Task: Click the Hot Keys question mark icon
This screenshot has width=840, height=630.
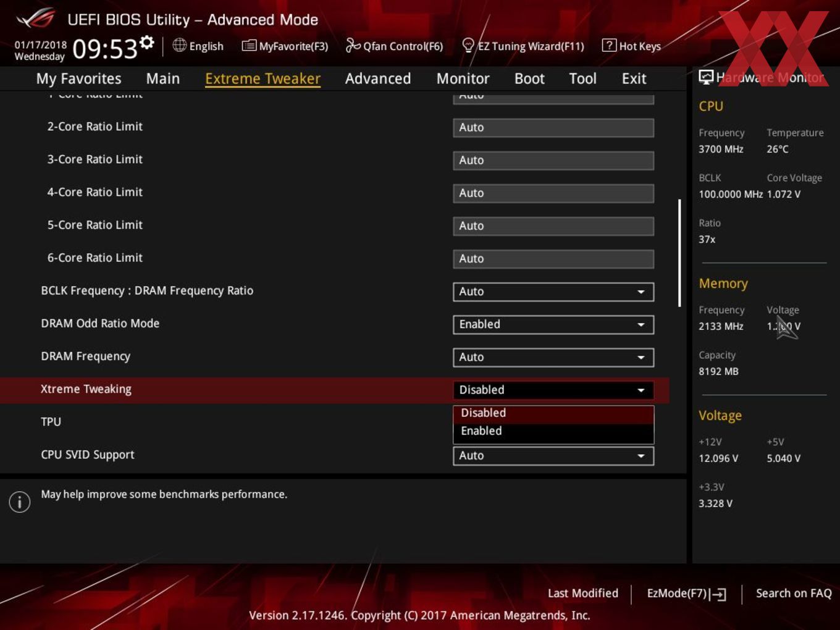Action: click(609, 45)
